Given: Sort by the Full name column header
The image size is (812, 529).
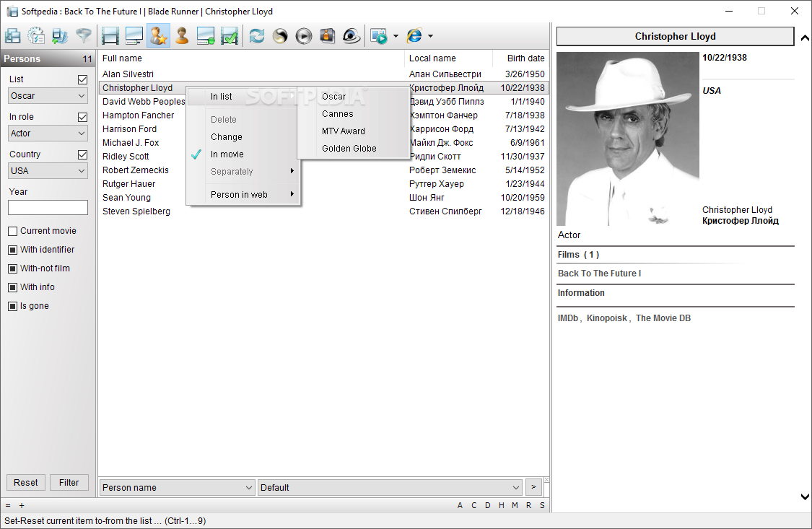Looking at the screenshot, I should [251, 58].
